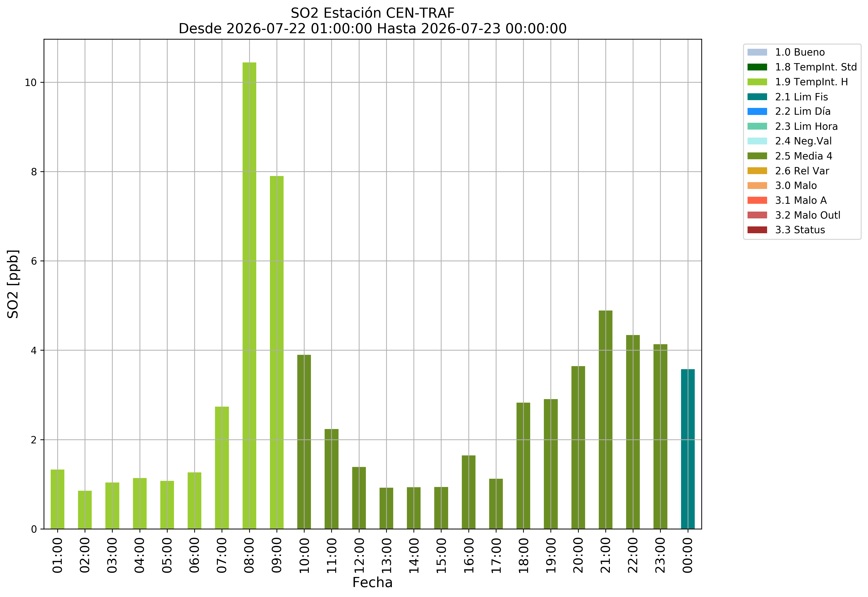Click the chart title "SO2 Estación CEN-TRAF"
This screenshot has height=597, width=868.
point(372,13)
